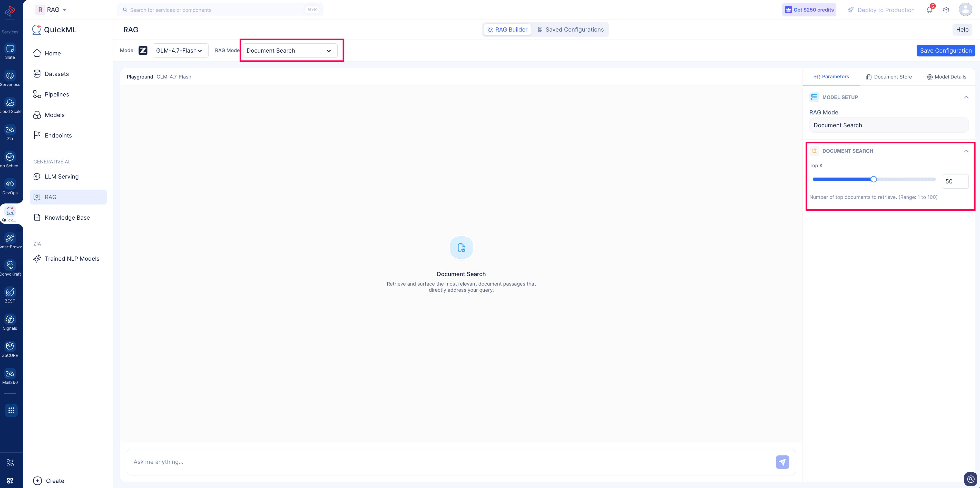This screenshot has height=488, width=980.
Task: Open Datasets in the sidebar
Action: [68, 74]
